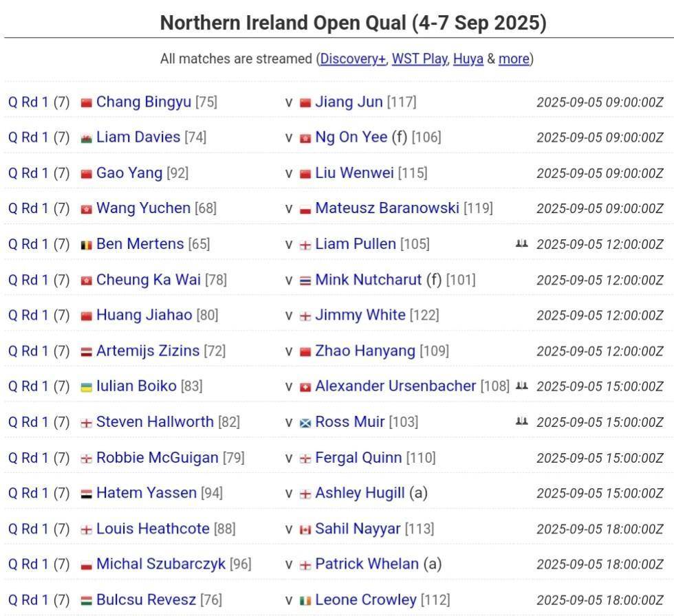The width and height of the screenshot is (674, 616).
Task: Click the Welsh flag next to Liam Davies
Action: pyautogui.click(x=87, y=138)
